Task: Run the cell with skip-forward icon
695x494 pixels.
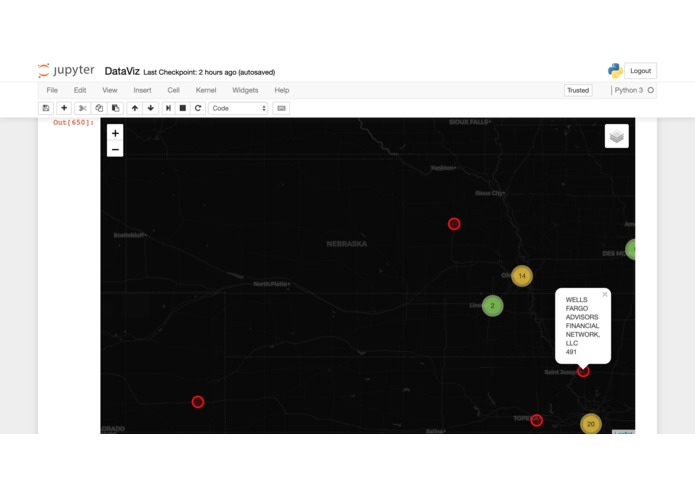Action: point(168,108)
